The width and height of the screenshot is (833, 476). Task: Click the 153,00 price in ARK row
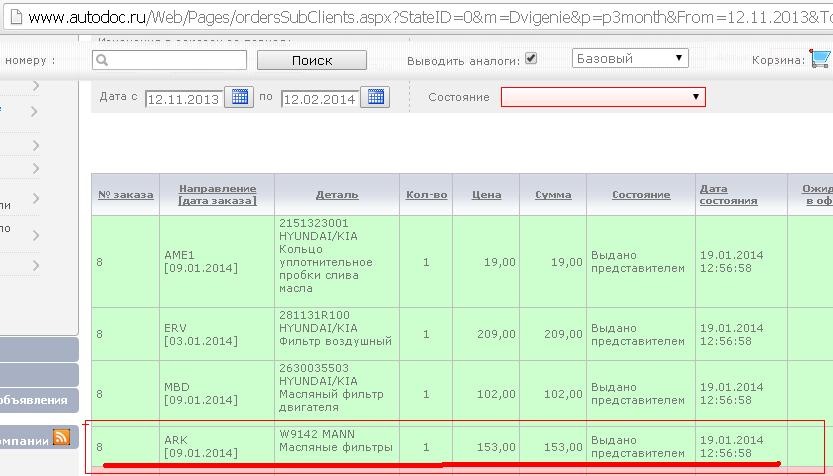coord(496,447)
